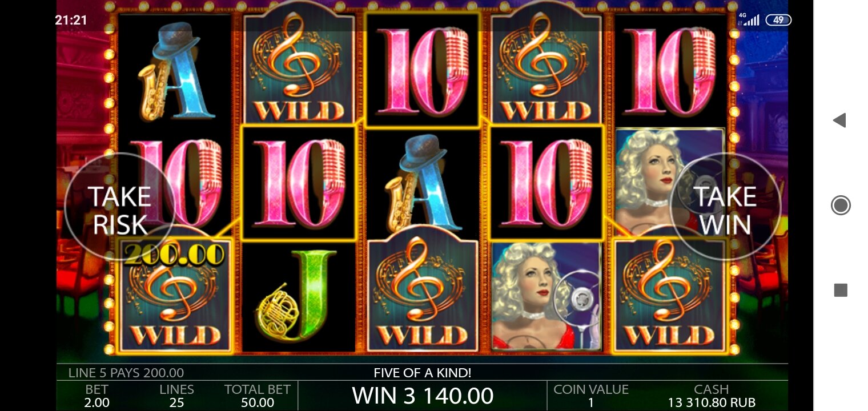Image resolution: width=868 pixels, height=411 pixels.
Task: Tap the LINE 5 PAYS 200.00 text
Action: [126, 373]
